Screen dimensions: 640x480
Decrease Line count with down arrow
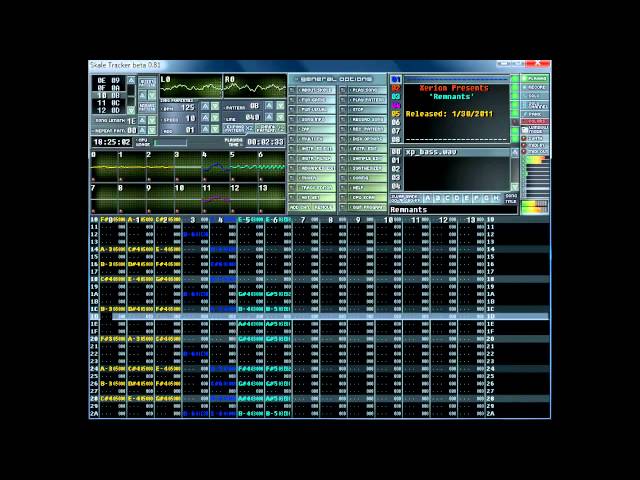click(280, 117)
